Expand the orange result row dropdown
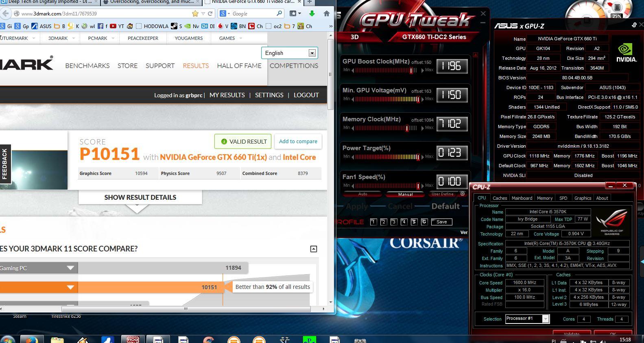Image resolution: width=644 pixels, height=343 pixels. (x=70, y=287)
